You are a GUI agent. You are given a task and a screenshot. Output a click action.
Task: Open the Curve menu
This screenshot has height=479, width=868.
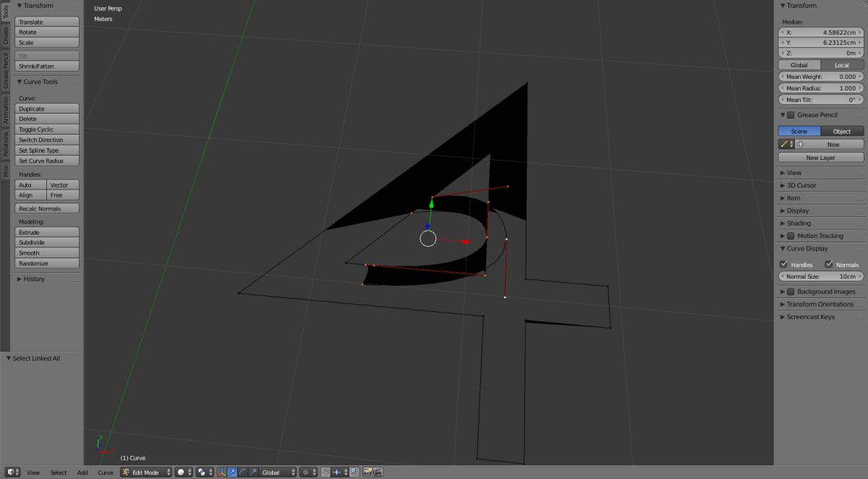coord(106,472)
